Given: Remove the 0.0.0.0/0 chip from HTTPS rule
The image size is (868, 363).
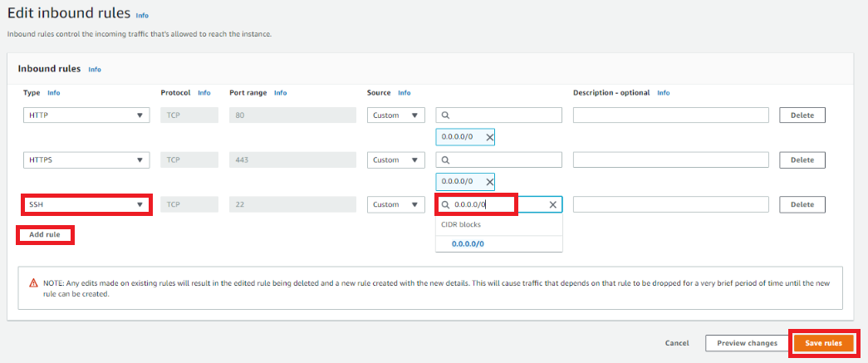Looking at the screenshot, I should (x=489, y=181).
